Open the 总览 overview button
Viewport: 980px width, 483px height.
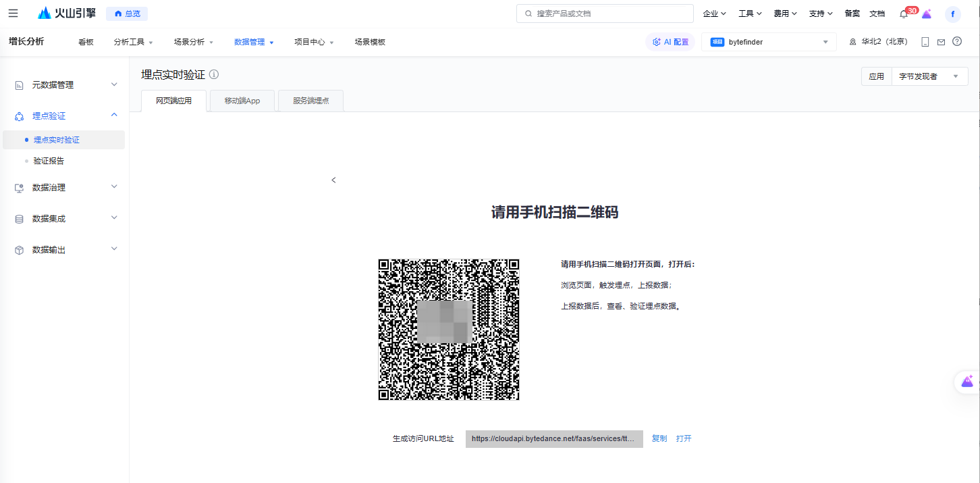[127, 14]
